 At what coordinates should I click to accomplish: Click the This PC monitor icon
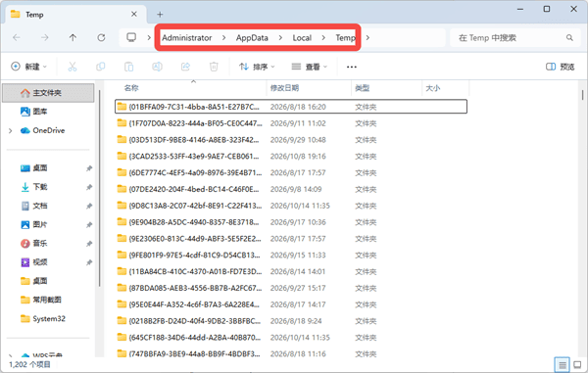pyautogui.click(x=131, y=37)
